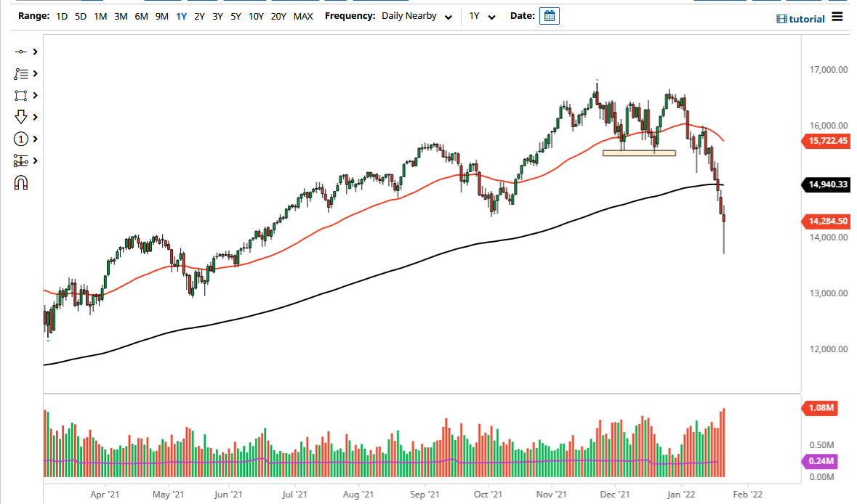Switch the chart range to 6M
857x504 pixels.
coord(140,15)
